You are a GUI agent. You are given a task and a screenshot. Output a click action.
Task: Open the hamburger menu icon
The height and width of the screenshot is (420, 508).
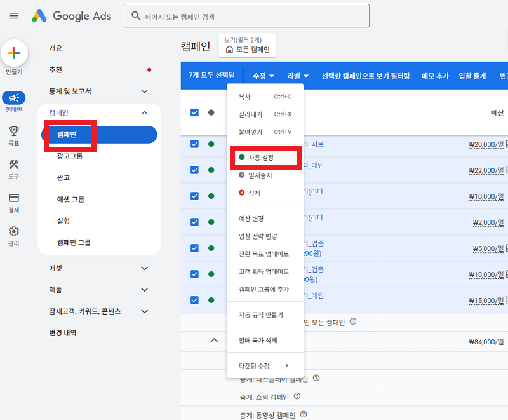(13, 15)
